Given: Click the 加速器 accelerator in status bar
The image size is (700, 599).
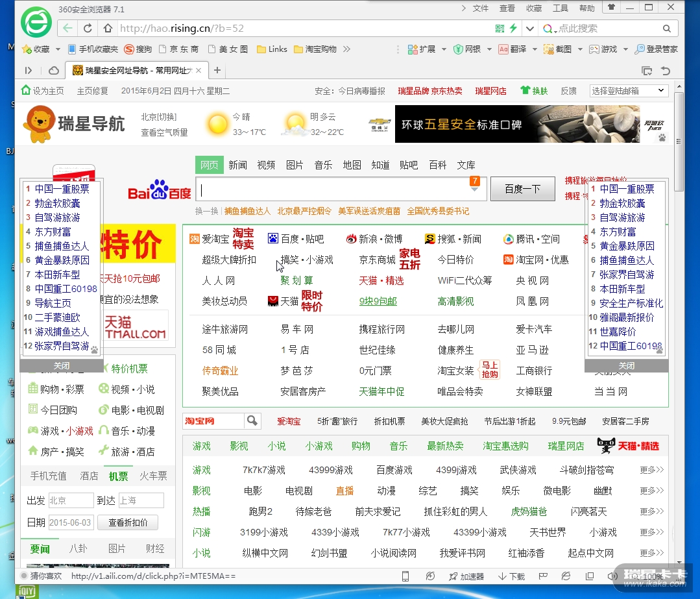Looking at the screenshot, I should coord(466,576).
